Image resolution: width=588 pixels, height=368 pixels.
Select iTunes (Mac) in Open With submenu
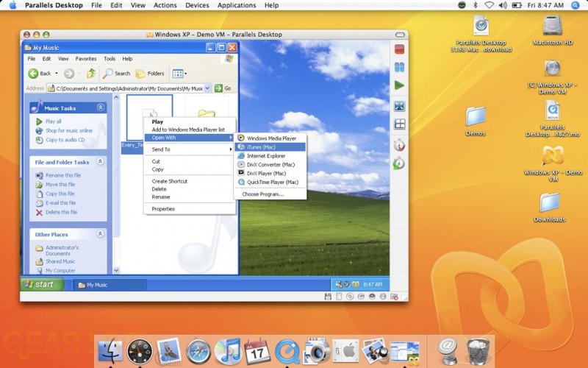pyautogui.click(x=270, y=147)
